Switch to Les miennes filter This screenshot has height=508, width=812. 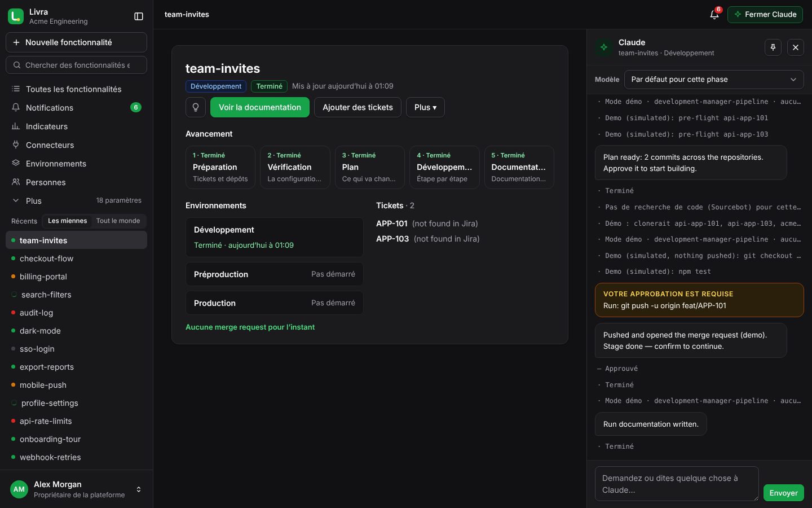[68, 221]
